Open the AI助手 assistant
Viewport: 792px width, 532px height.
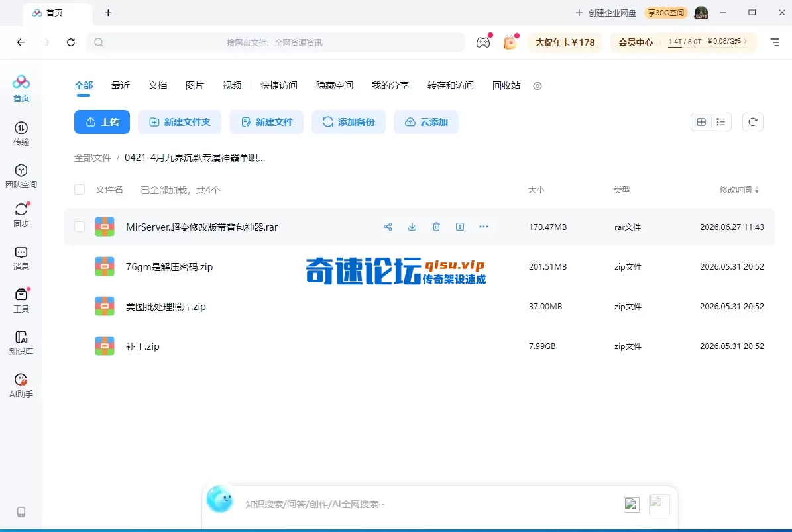(x=21, y=386)
